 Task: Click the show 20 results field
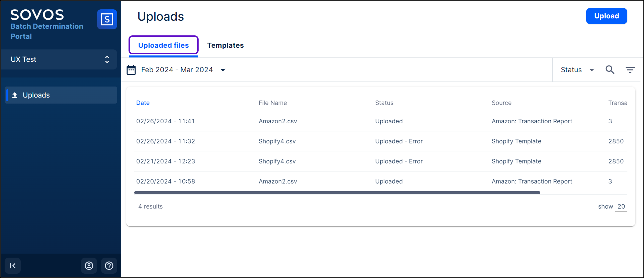pyautogui.click(x=621, y=206)
